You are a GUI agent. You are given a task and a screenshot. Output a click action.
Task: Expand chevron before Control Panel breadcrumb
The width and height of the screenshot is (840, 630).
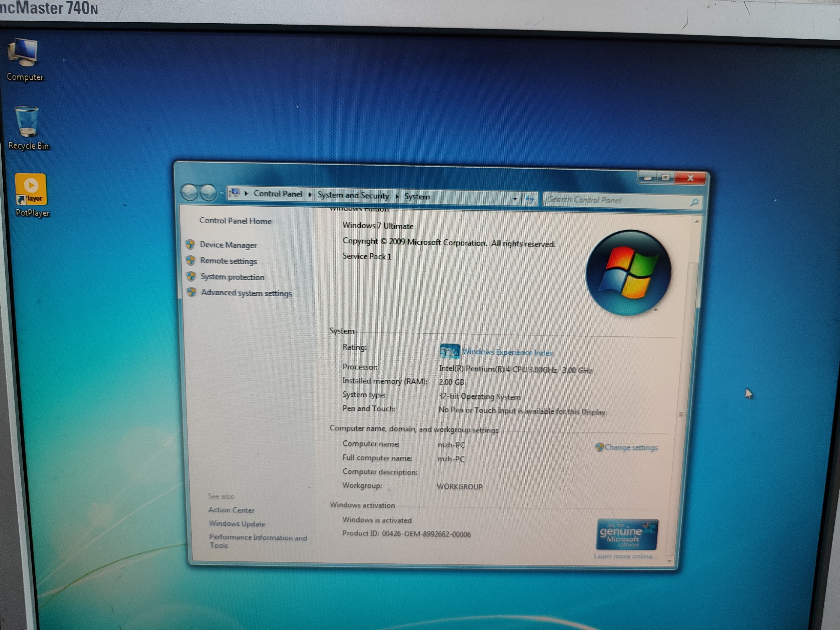246,194
